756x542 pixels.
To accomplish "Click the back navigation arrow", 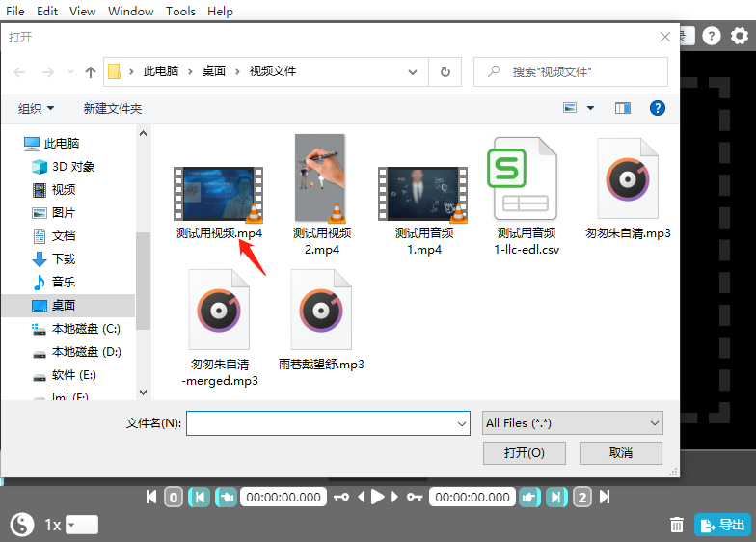I will tap(19, 71).
